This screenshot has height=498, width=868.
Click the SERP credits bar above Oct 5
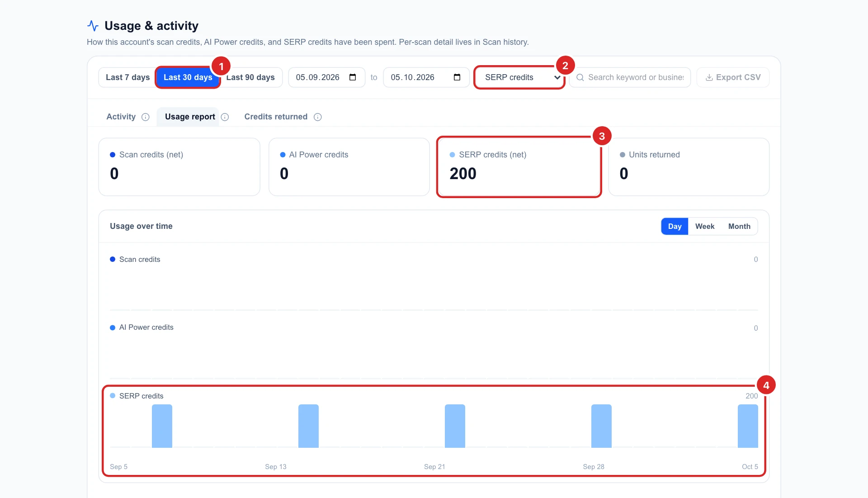(x=748, y=426)
